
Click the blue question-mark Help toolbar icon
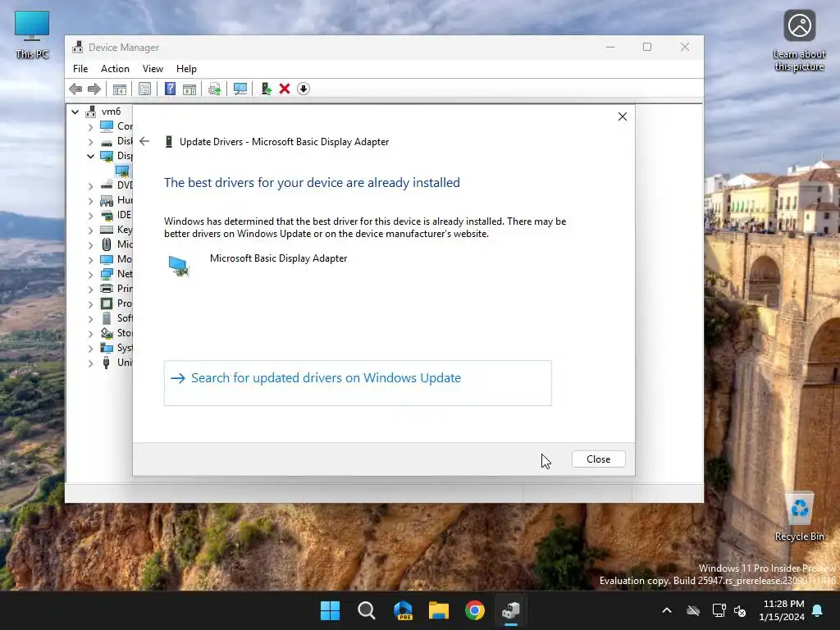click(x=170, y=89)
